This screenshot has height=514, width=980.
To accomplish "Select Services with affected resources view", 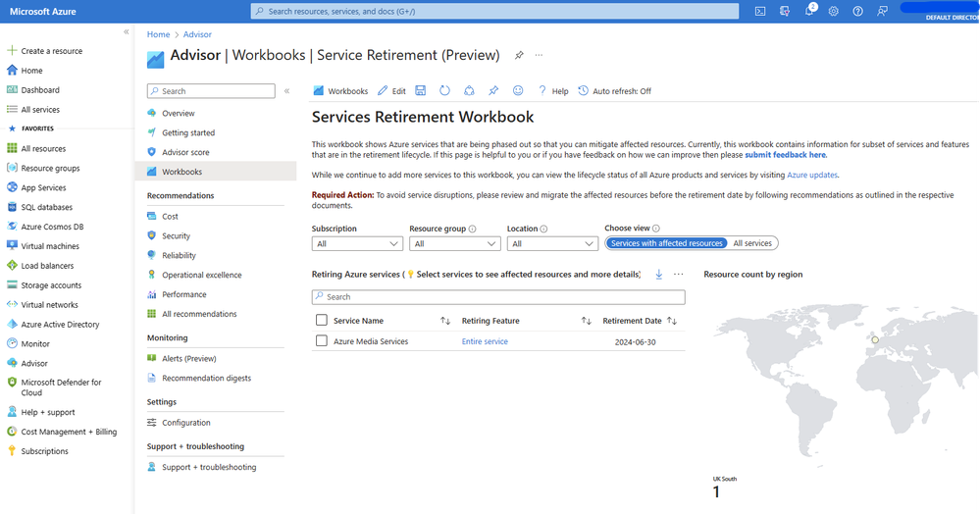I will point(666,243).
